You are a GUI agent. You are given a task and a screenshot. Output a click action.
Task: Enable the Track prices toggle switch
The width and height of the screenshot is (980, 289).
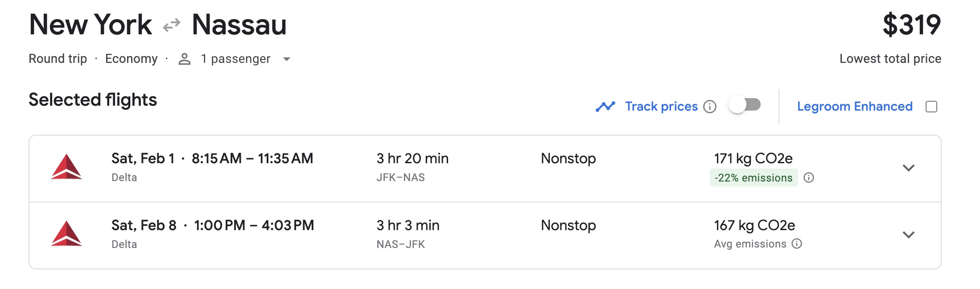point(745,105)
